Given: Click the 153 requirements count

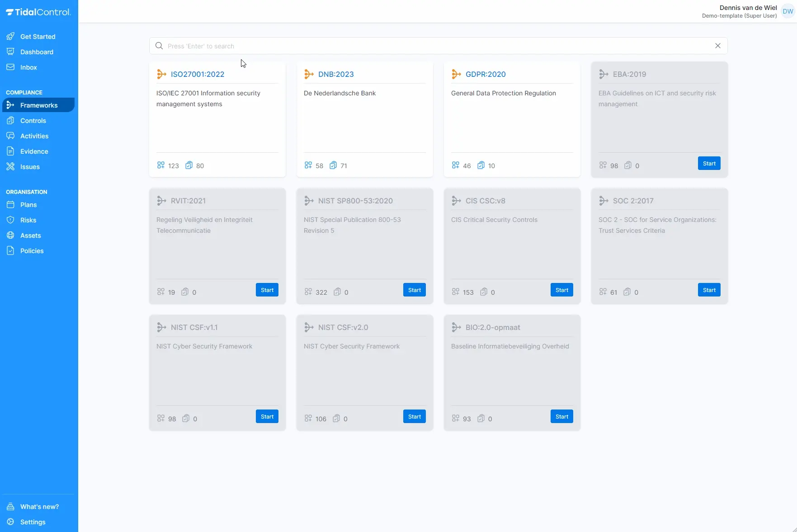Looking at the screenshot, I should (468, 292).
